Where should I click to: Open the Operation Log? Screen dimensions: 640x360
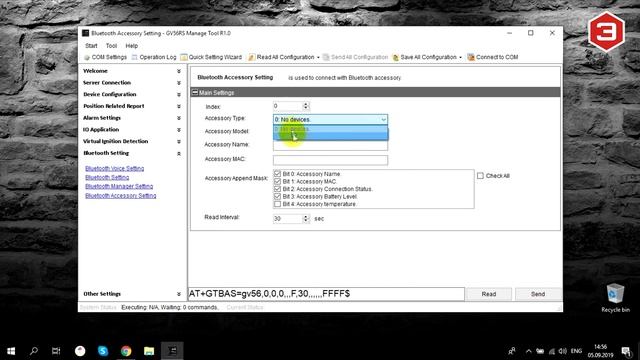154,57
